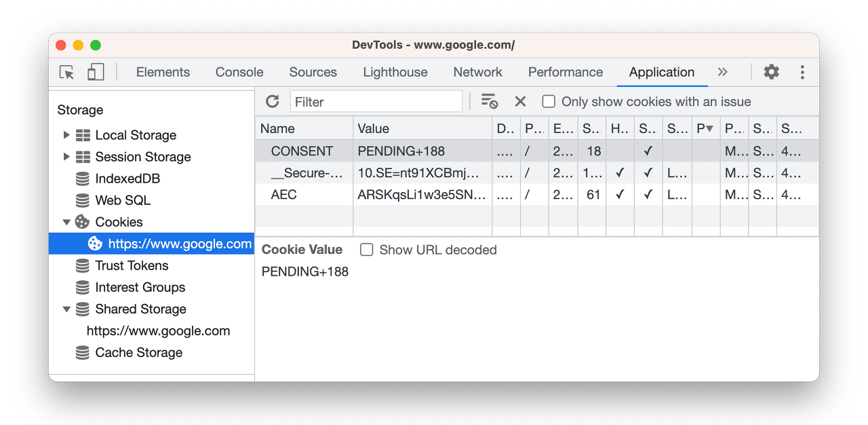The height and width of the screenshot is (425, 868).
Task: Open DevTools settings gear
Action: [771, 72]
